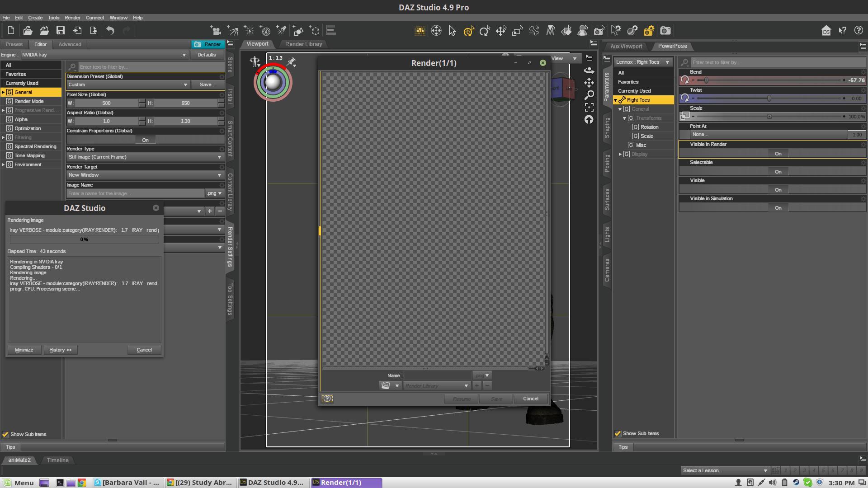Click the Create New Camera icon
Viewport: 868px width, 488px height.
point(216,31)
